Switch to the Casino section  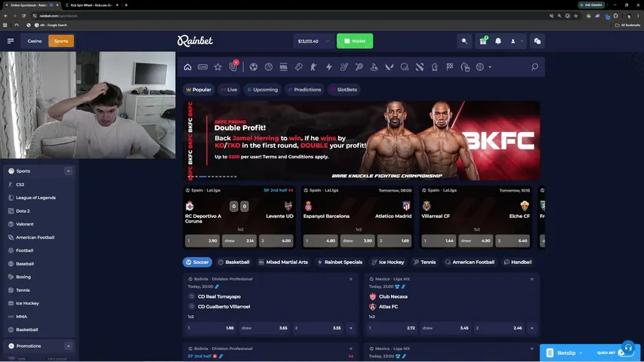tap(35, 41)
